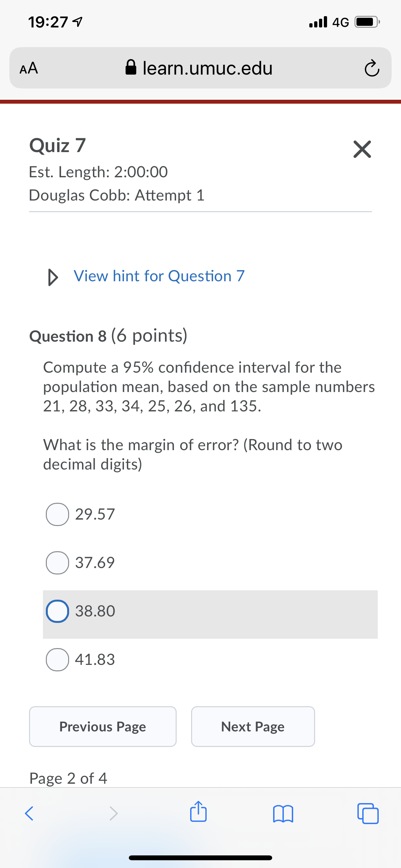The width and height of the screenshot is (401, 868).
Task: Collapse the View hint disclosure triangle
Action: click(53, 276)
